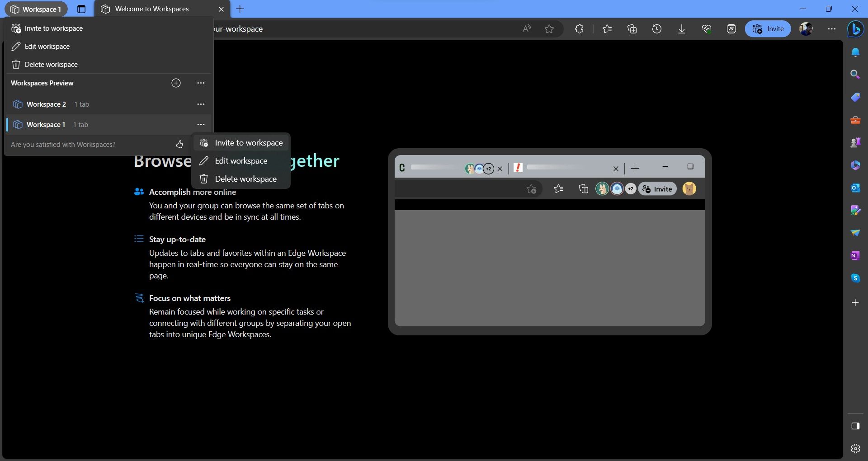Open the browser Settings and more menu

832,28
